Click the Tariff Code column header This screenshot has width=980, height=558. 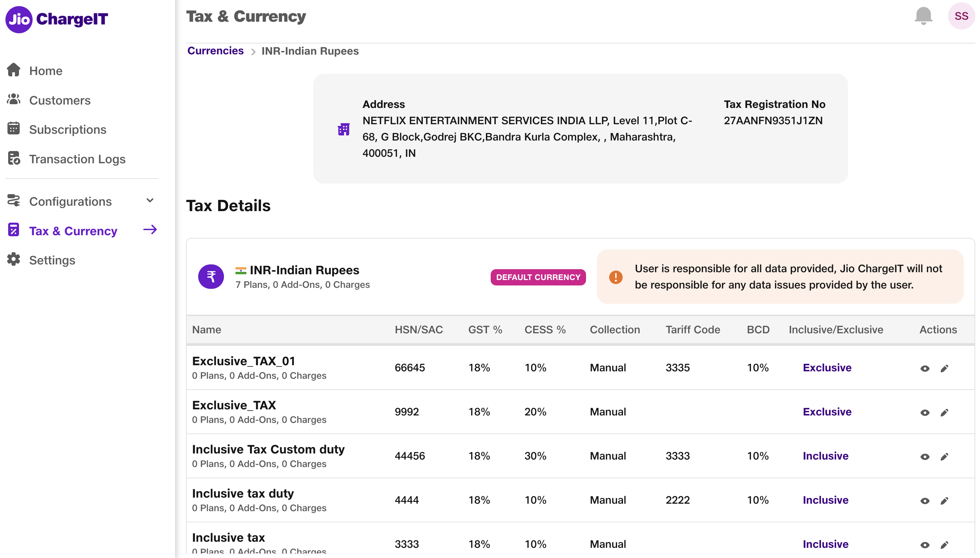pos(693,330)
